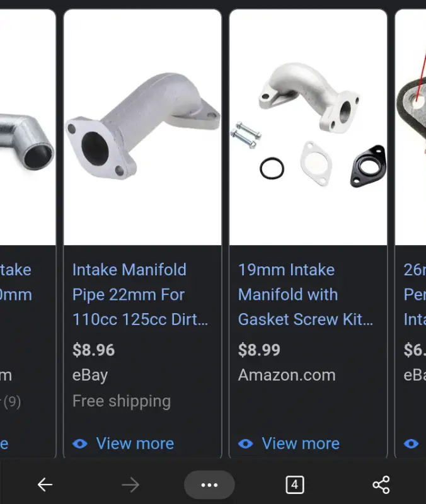The width and height of the screenshot is (426, 504).
Task: Click Free shipping text on eBay card
Action: click(122, 401)
